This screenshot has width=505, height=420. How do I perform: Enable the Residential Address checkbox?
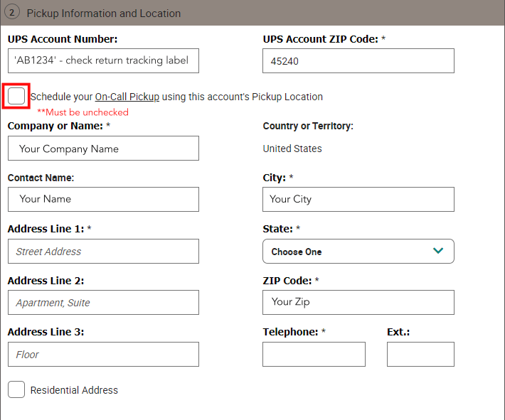[x=16, y=389]
